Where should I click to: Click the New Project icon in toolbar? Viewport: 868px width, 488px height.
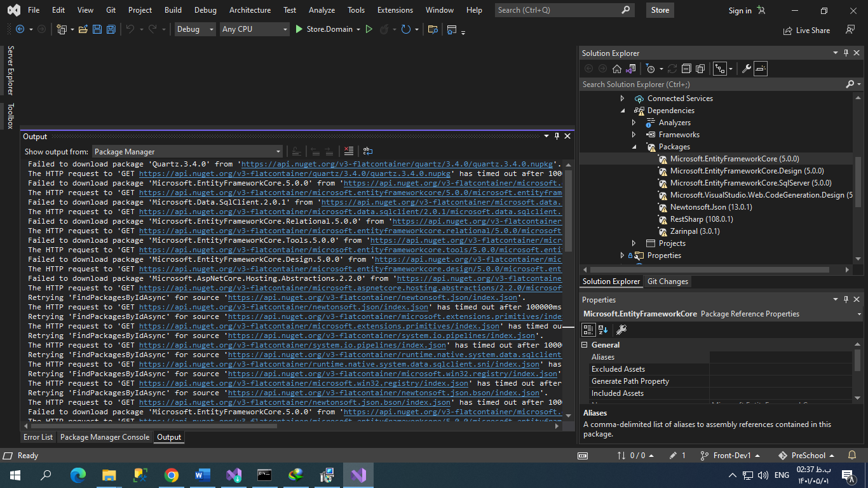point(62,29)
